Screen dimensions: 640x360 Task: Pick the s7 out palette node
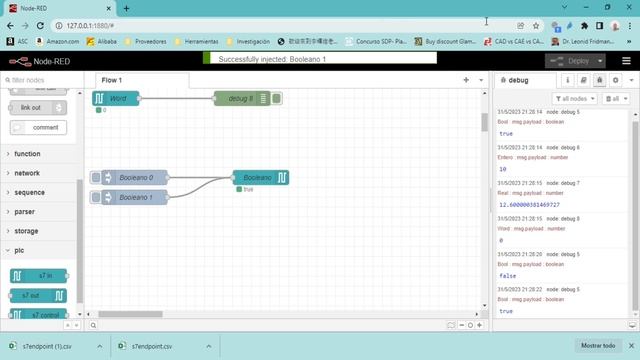click(38, 296)
